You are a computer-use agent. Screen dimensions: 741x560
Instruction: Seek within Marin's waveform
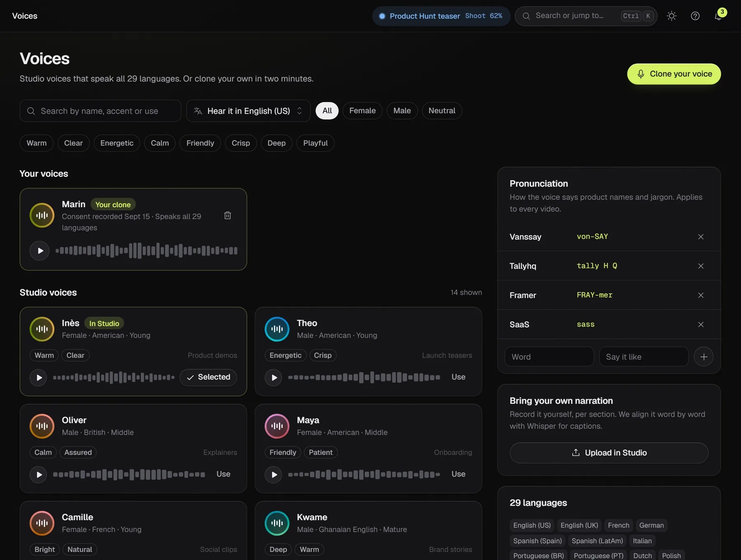(x=147, y=250)
